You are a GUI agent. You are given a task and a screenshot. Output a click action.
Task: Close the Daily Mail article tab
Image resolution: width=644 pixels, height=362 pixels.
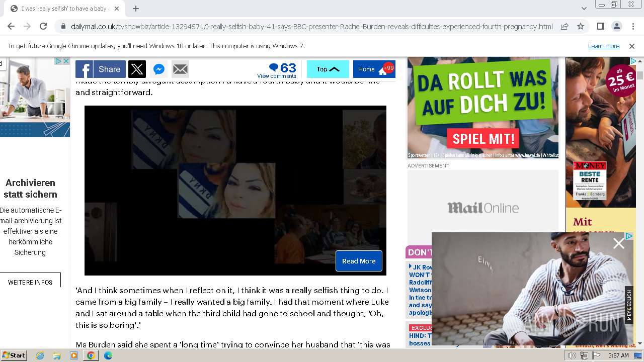point(117,9)
